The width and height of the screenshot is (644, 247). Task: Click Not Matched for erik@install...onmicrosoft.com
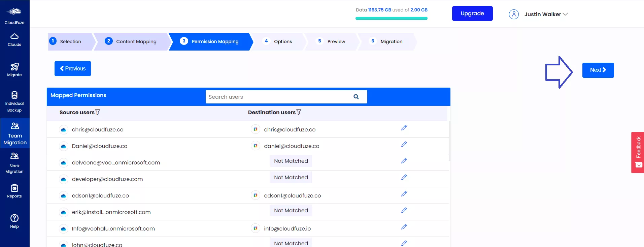point(291,211)
